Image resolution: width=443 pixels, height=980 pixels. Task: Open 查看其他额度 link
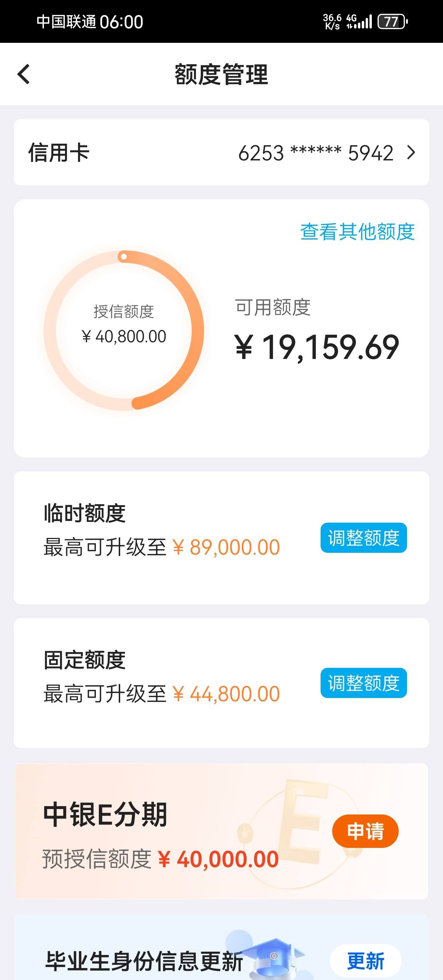pos(357,231)
